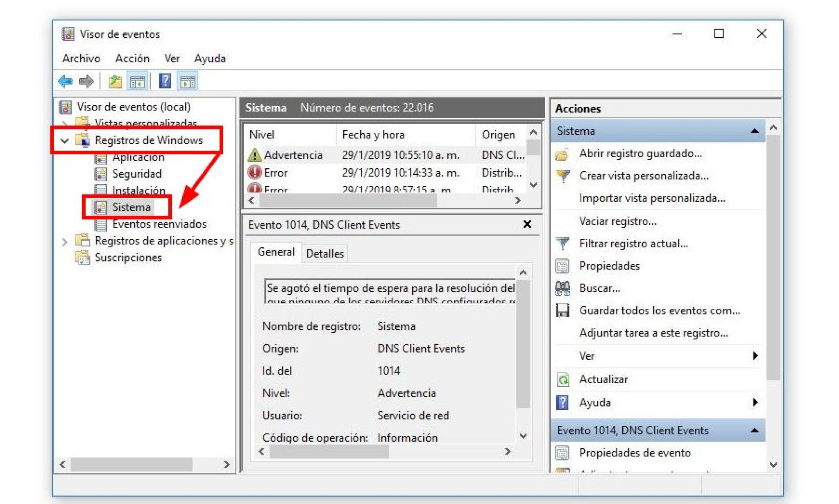Open the "Acción" menu

click(132, 58)
